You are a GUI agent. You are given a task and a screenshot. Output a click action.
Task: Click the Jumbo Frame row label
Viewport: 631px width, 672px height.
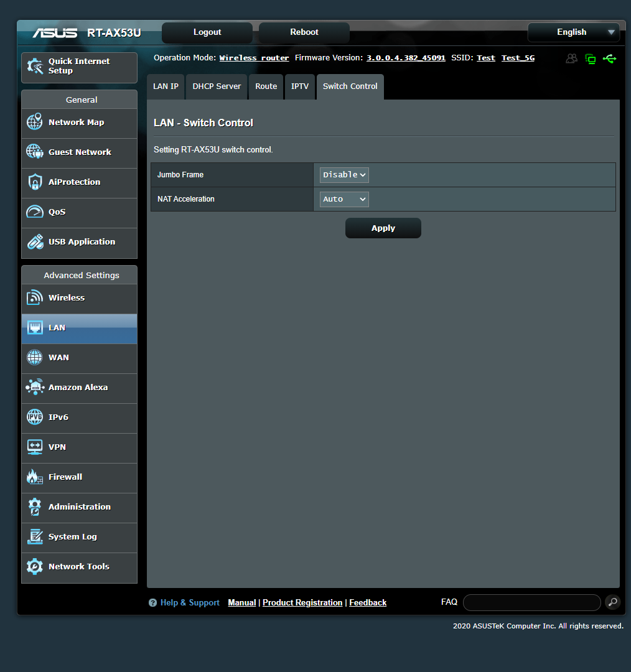180,175
